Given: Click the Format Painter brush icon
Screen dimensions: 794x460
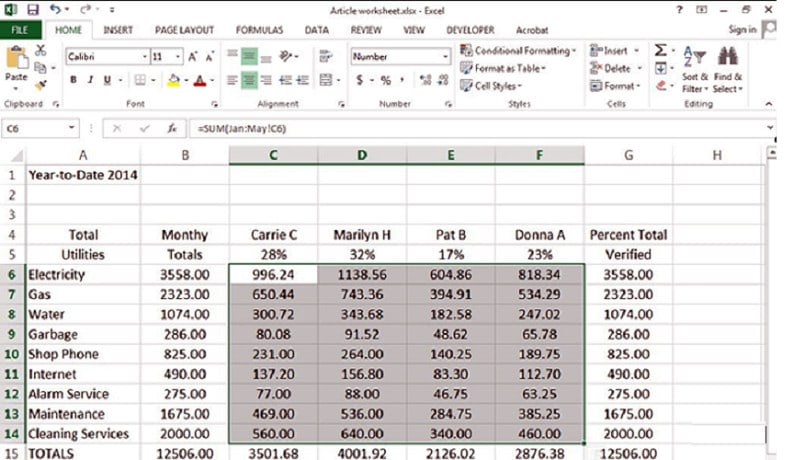Looking at the screenshot, I should [x=41, y=84].
